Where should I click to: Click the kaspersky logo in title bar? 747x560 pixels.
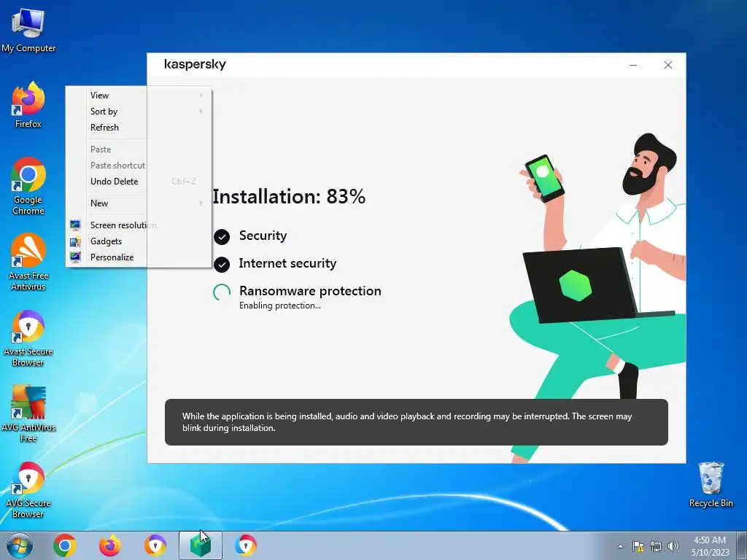point(195,64)
